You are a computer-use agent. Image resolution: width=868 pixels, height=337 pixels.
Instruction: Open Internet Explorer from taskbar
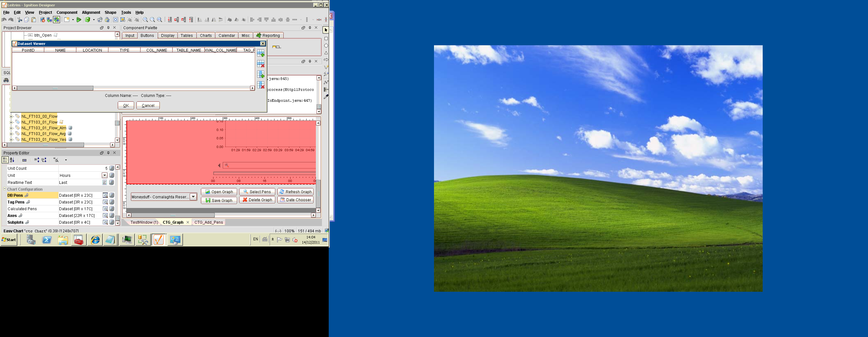coord(95,240)
